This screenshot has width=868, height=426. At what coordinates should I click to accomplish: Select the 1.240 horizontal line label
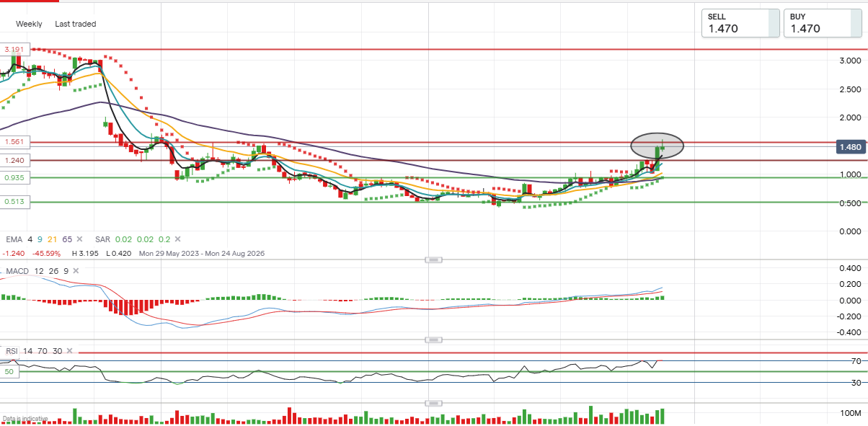[15, 160]
